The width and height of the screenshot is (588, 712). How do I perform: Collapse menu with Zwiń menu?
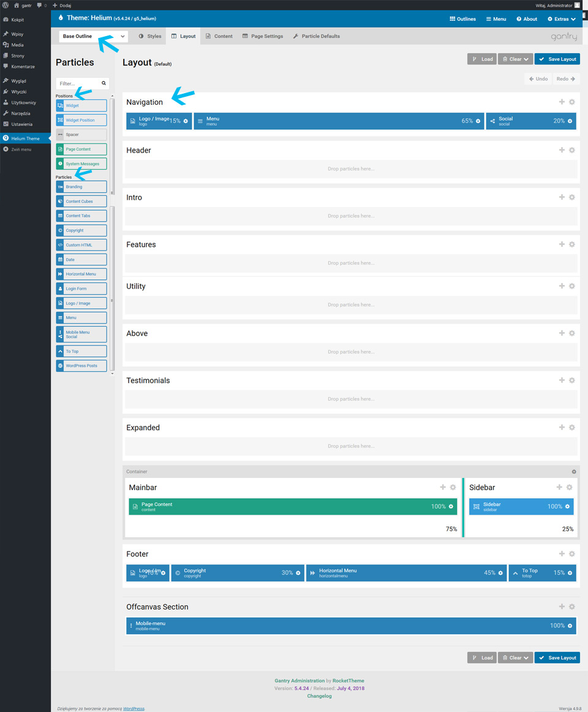(x=21, y=150)
